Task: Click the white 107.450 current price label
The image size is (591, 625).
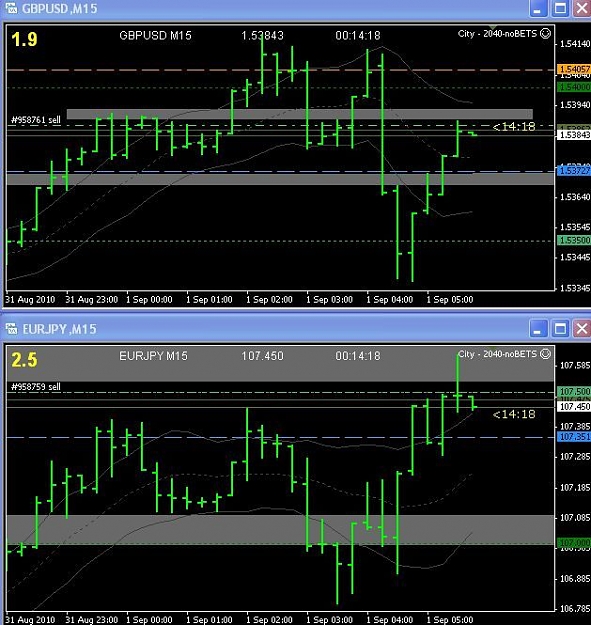Action: (x=574, y=407)
